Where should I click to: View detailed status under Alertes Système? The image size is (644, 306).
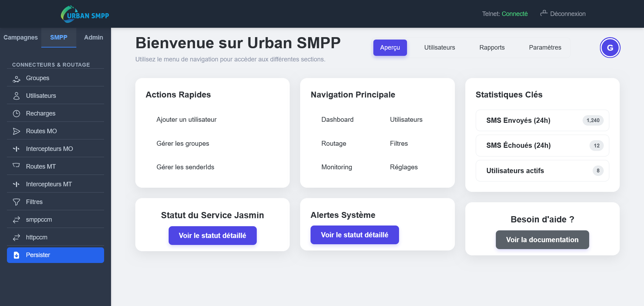tap(354, 235)
